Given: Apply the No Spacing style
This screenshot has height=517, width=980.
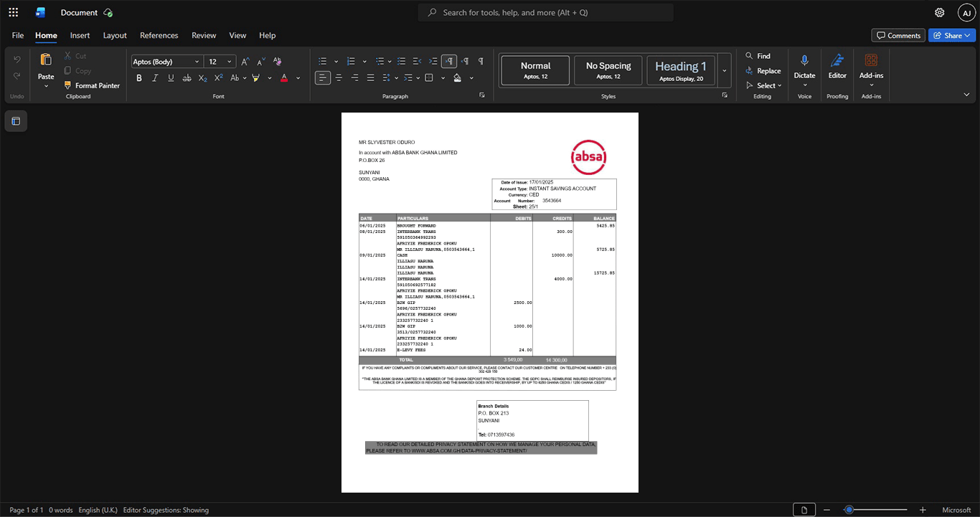Looking at the screenshot, I should (608, 70).
